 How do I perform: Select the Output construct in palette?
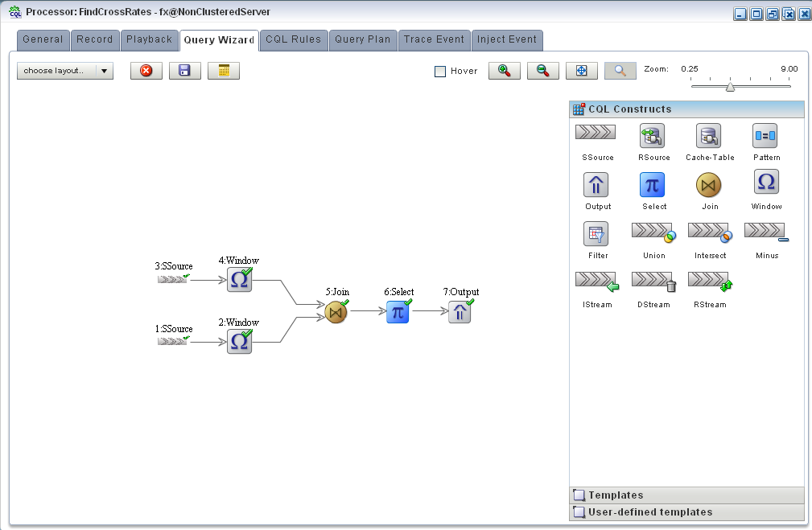(x=596, y=185)
